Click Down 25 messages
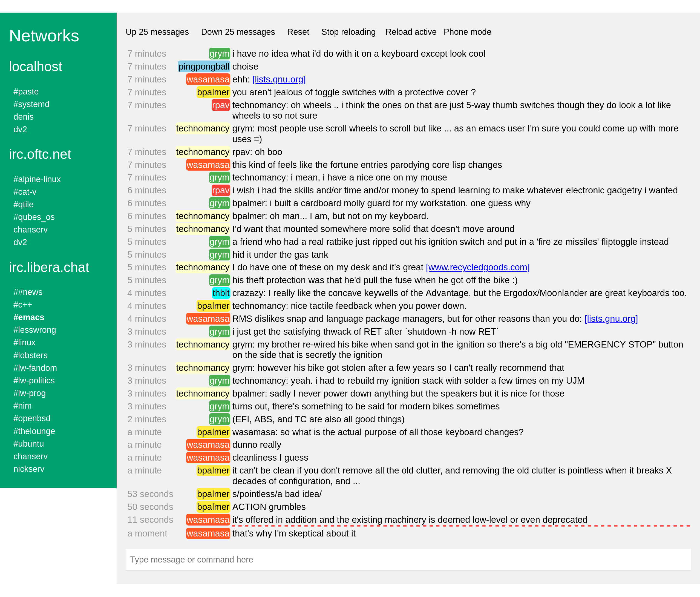Screen dimensions: 700x597 click(x=238, y=32)
